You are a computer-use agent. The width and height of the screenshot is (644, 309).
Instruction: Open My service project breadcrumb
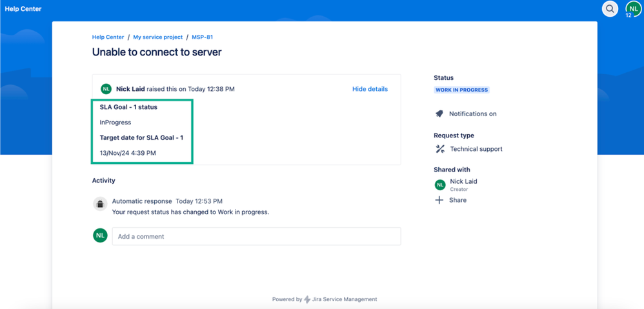pos(157,37)
